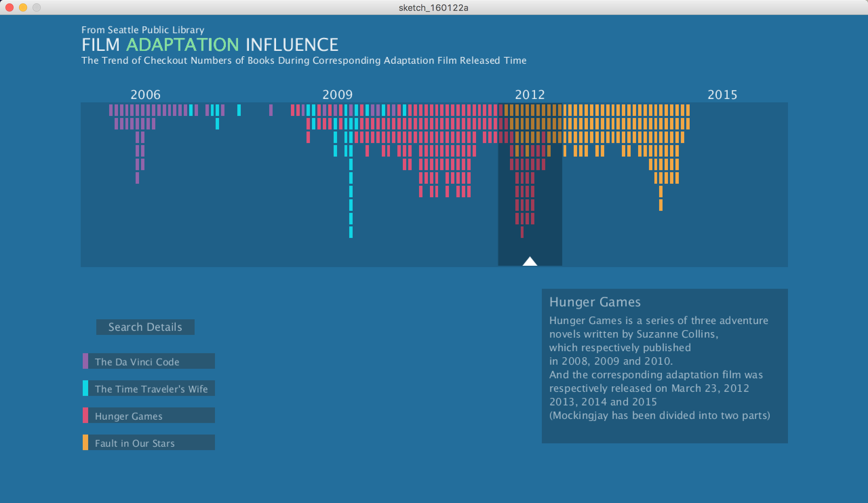This screenshot has width=868, height=503.
Task: Click the dark highlighted band in chart
Action: 548,214
